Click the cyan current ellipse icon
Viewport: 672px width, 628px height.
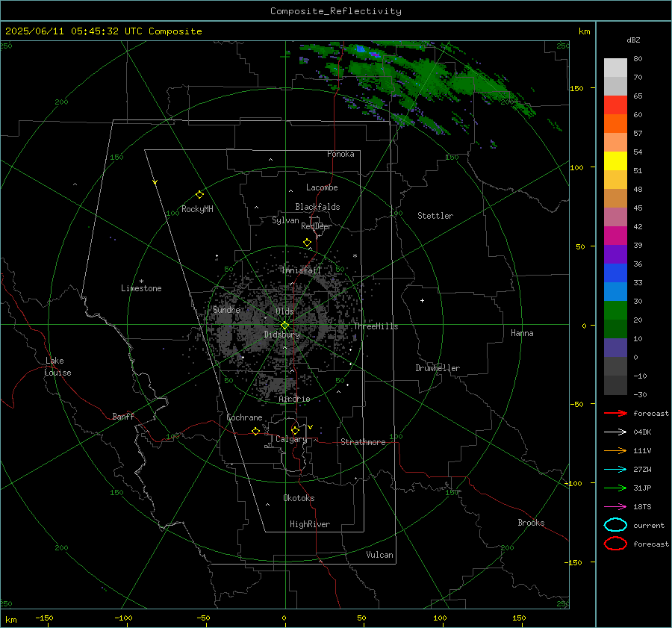615,525
